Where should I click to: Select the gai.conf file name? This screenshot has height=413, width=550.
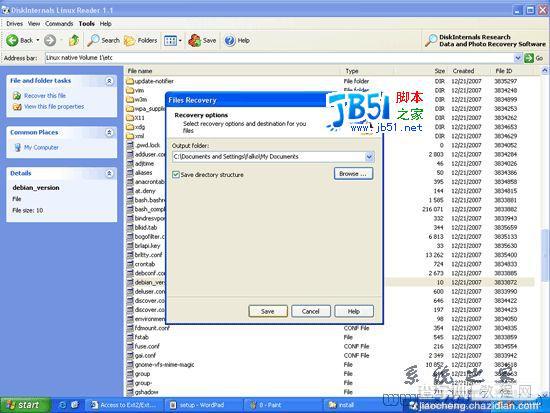point(145,356)
